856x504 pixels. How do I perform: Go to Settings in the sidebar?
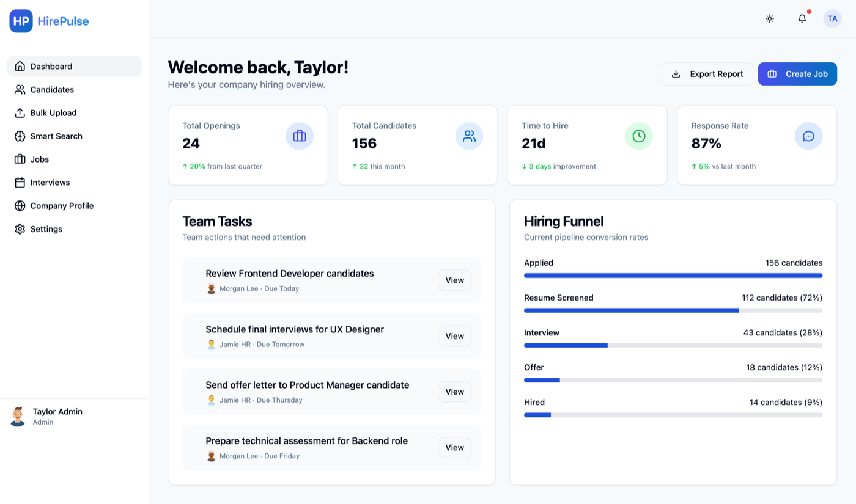74,228
